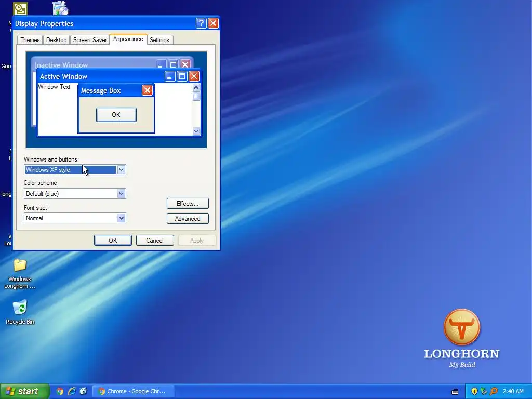Click the network connection tray icon
The image size is (532, 399).
[x=484, y=391]
